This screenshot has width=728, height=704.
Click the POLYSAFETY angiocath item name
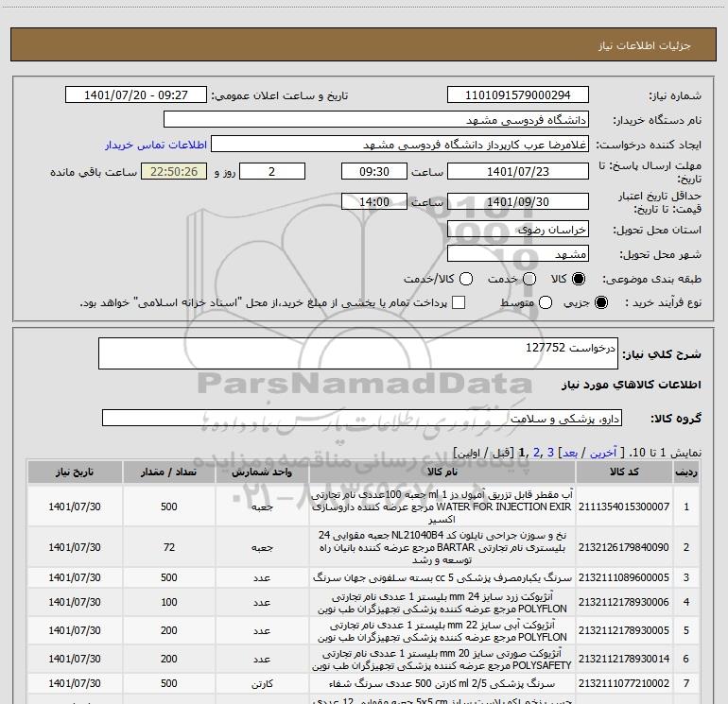coord(442,659)
